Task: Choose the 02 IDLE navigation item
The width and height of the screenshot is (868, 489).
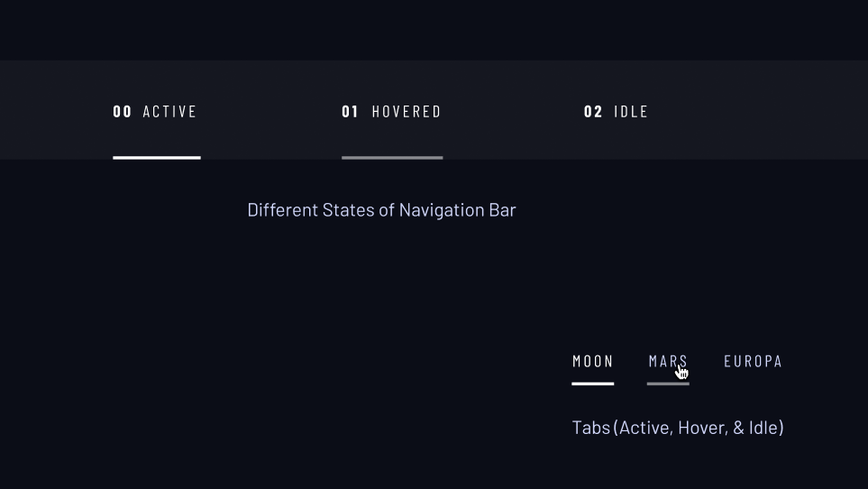Action: [x=616, y=111]
